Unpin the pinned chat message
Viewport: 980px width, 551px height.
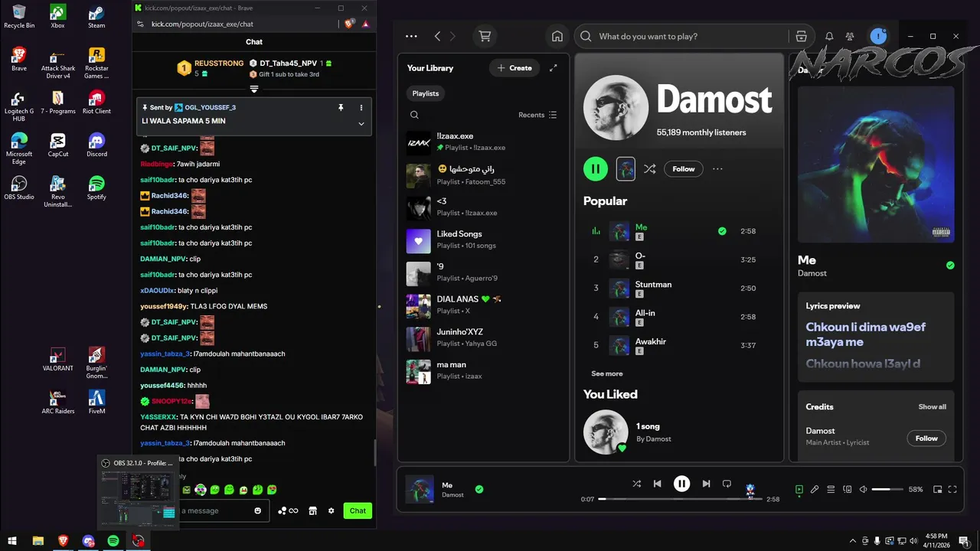[x=341, y=108]
